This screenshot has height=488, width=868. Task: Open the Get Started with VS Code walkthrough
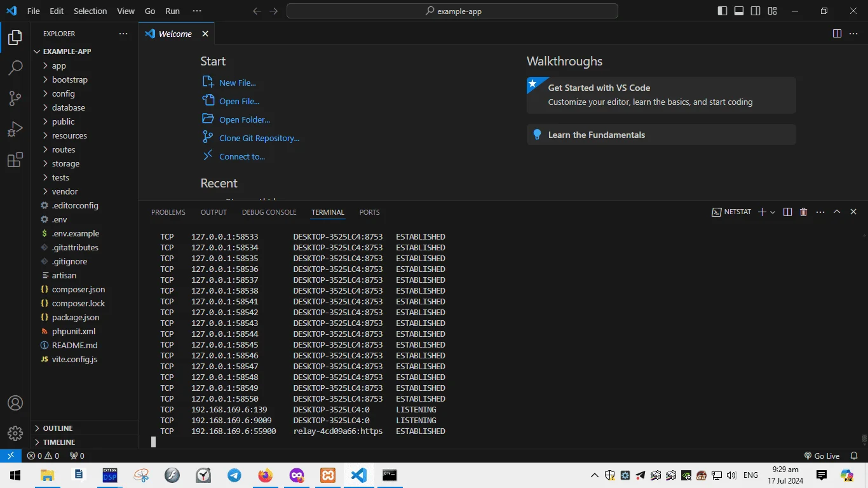pyautogui.click(x=661, y=95)
